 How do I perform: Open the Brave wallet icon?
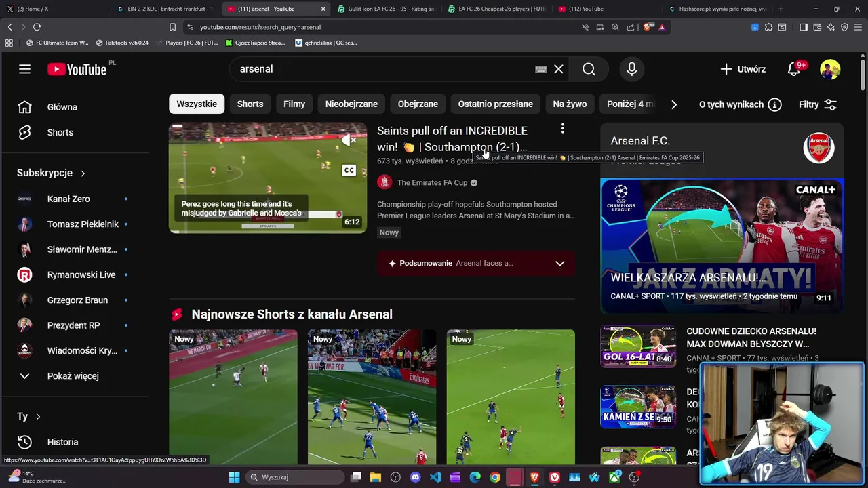tap(817, 27)
